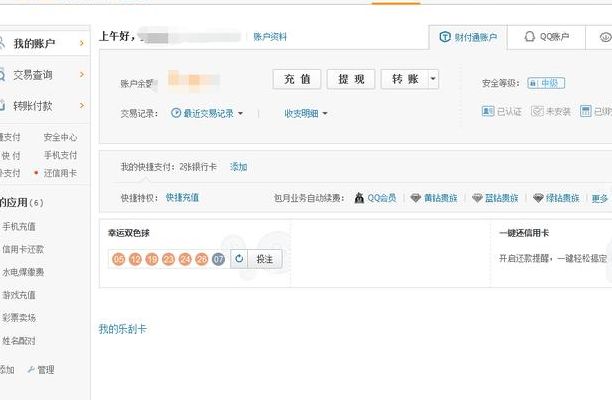Image resolution: width=612 pixels, height=400 pixels.
Task: Expand the 收支明细 dropdown
Action: 325,114
